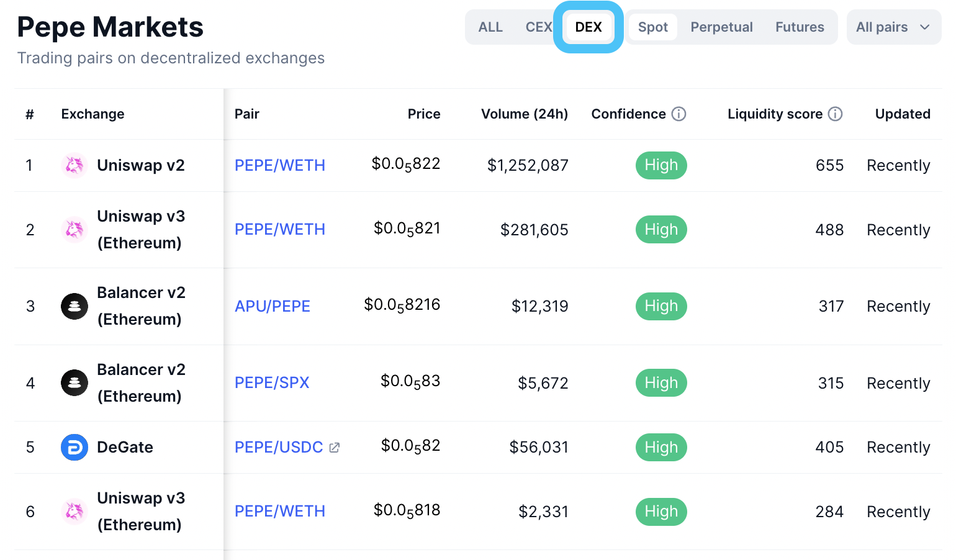Click the High confidence badge in row 1
956x560 pixels.
(661, 165)
